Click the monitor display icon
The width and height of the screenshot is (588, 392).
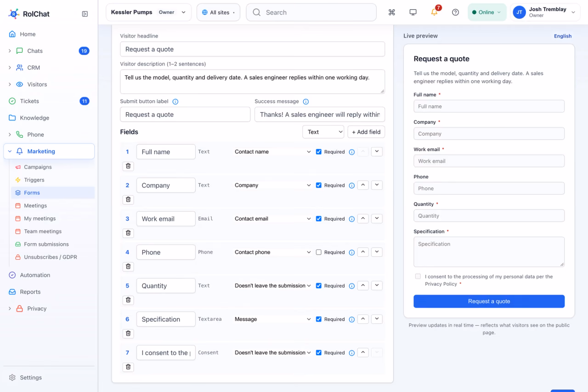[413, 12]
